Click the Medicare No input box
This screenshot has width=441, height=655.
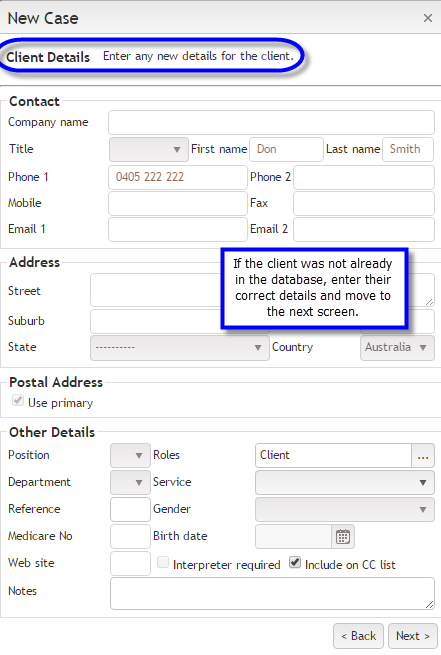coord(130,536)
